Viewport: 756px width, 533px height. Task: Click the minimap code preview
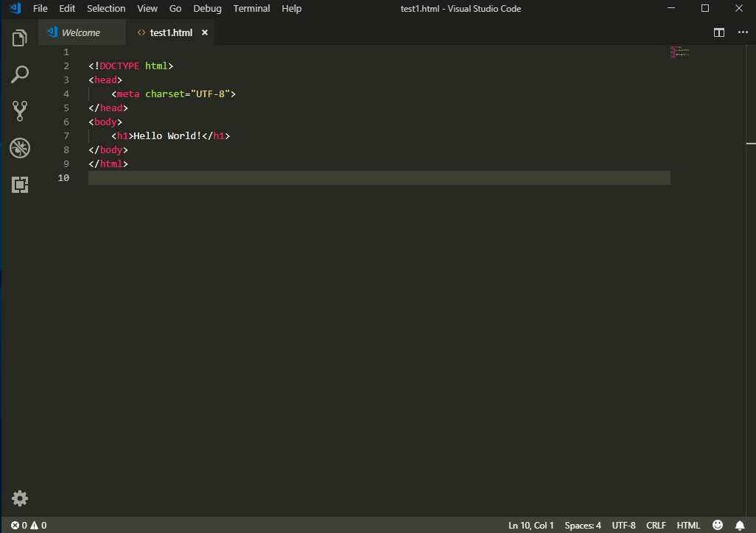point(680,52)
